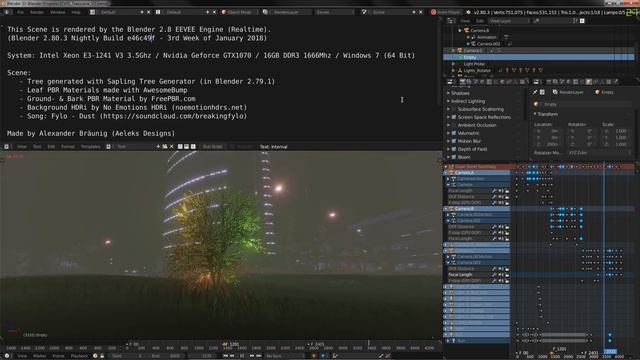Screen dimensions: 640x360
Task: Click the Anim Player cancel icon
Action: [x=433, y=12]
